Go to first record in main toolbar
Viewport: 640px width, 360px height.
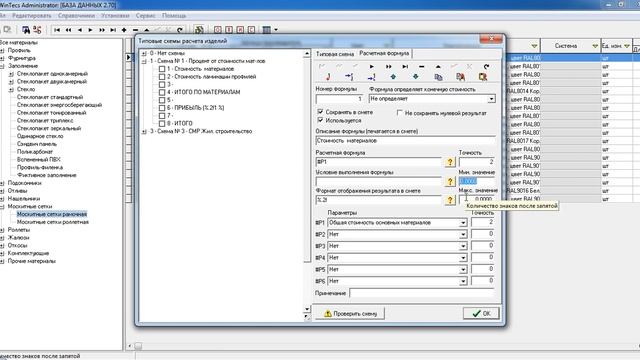57,30
